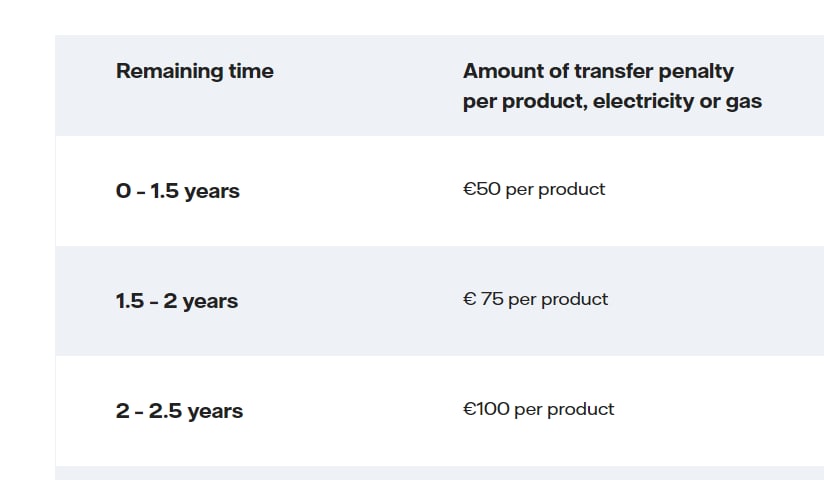This screenshot has width=824, height=480.
Task: Select the "€50 per product" cell
Action: tap(534, 189)
